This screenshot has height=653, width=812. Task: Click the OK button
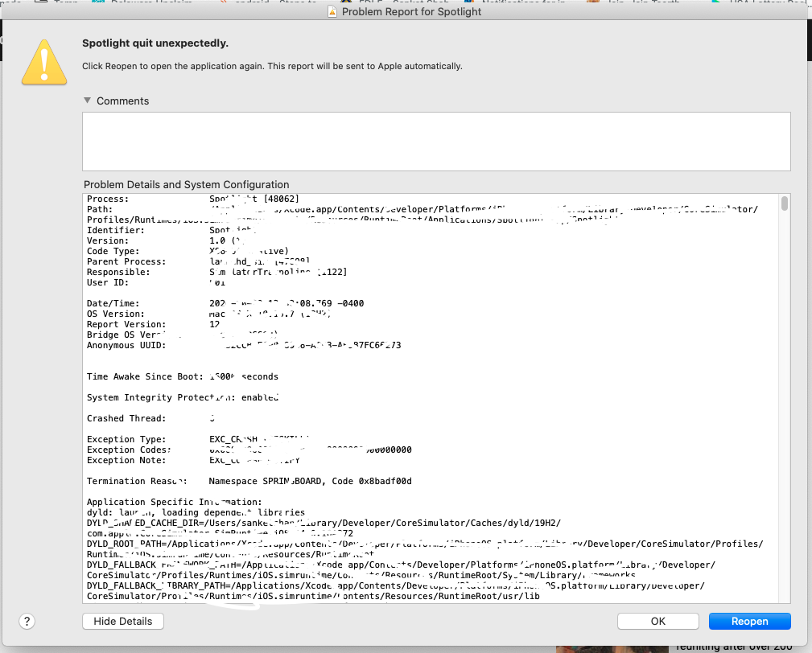(657, 621)
